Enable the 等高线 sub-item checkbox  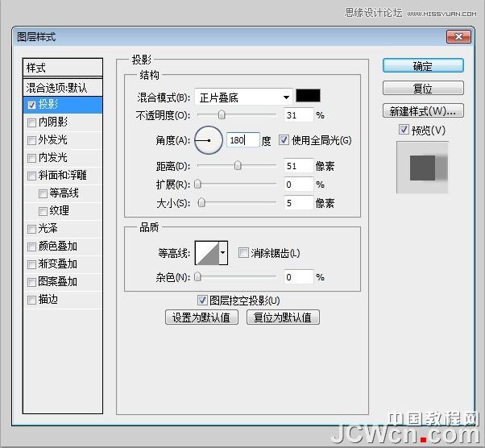coord(43,193)
